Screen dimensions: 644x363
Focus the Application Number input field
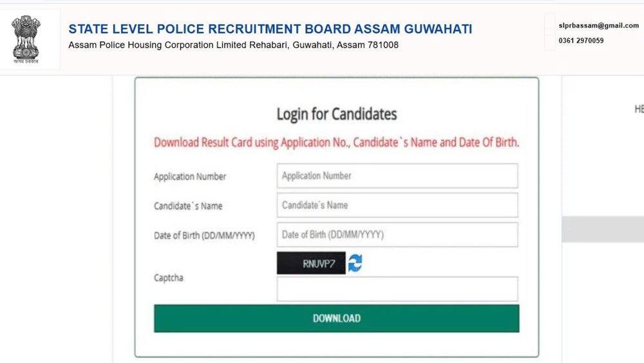pos(397,175)
